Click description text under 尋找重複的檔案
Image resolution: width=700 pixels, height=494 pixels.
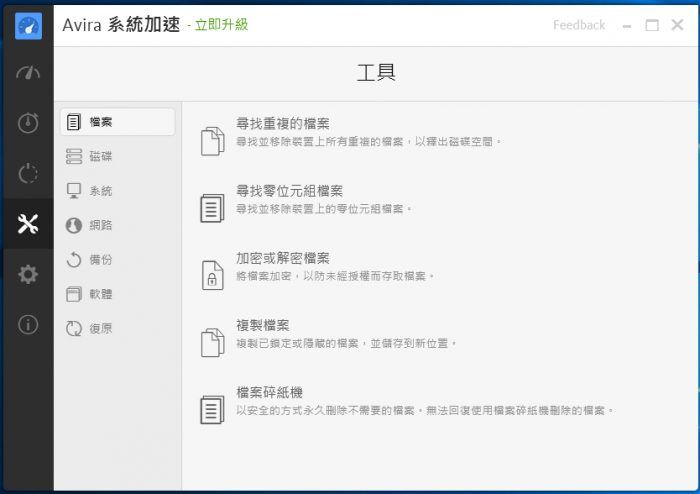(x=369, y=142)
